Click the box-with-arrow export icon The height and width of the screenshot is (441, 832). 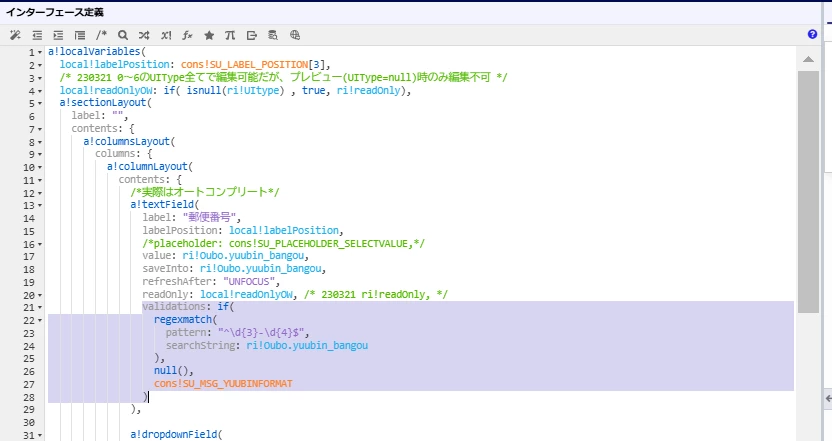tap(252, 35)
